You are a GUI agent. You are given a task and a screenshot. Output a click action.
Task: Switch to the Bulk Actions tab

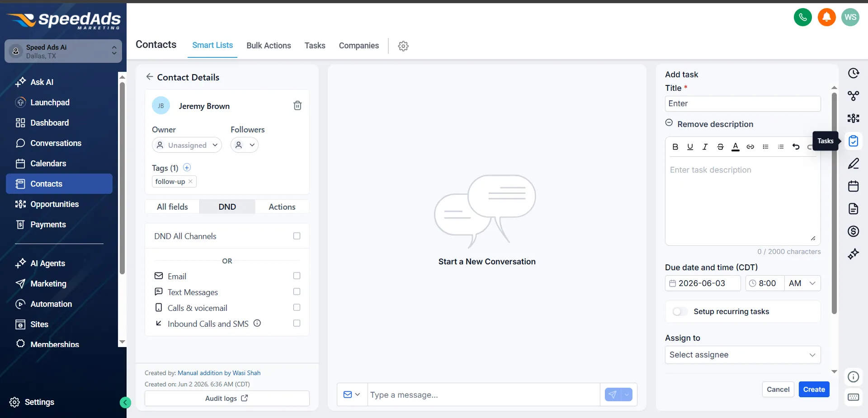pyautogui.click(x=269, y=46)
